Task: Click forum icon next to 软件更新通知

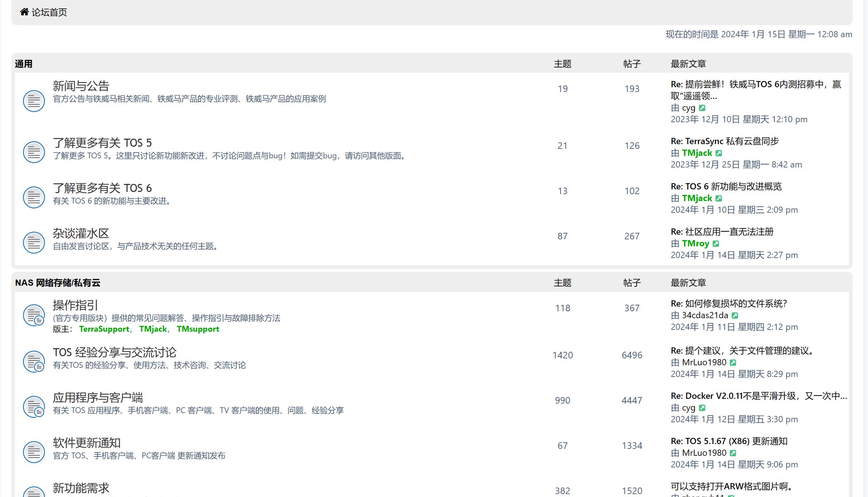Action: (x=34, y=452)
